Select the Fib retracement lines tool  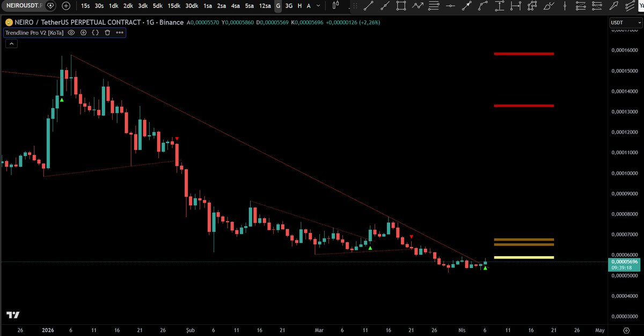(x=434, y=5)
